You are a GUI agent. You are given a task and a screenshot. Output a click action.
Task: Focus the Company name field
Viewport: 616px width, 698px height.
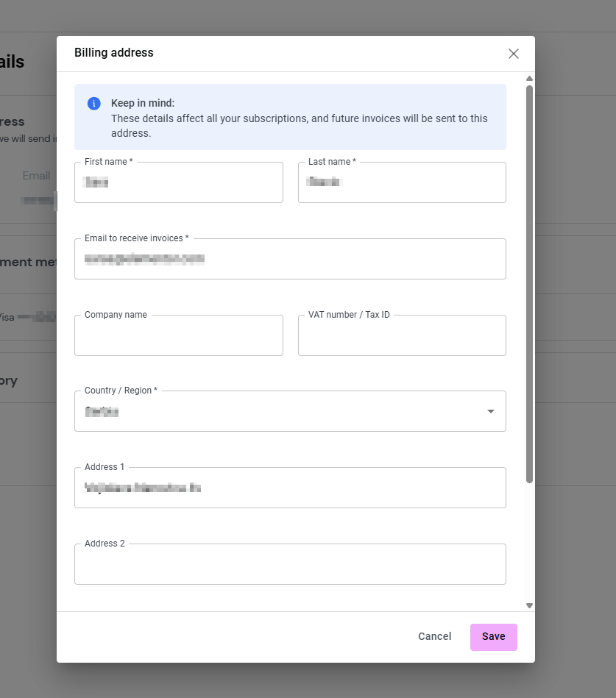point(178,335)
